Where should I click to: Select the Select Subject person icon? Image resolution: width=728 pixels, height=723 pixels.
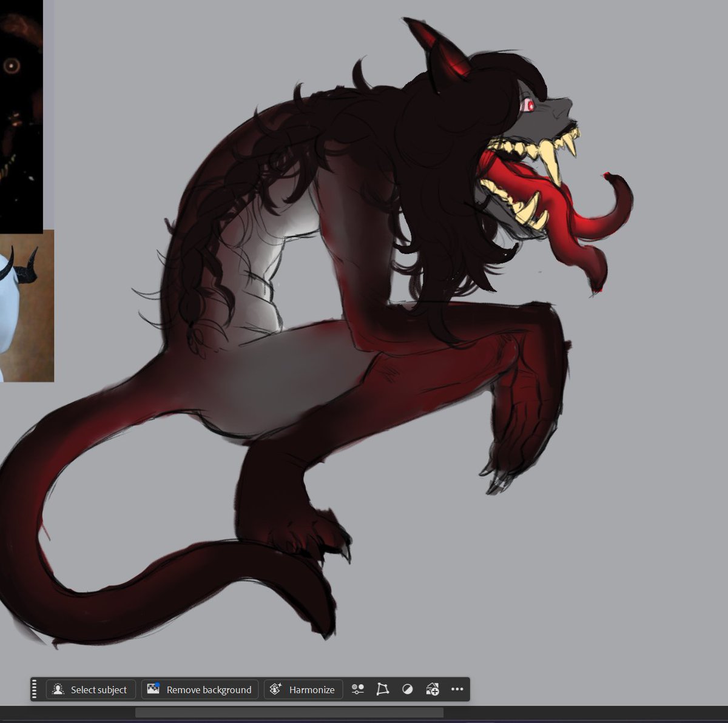pyautogui.click(x=58, y=689)
